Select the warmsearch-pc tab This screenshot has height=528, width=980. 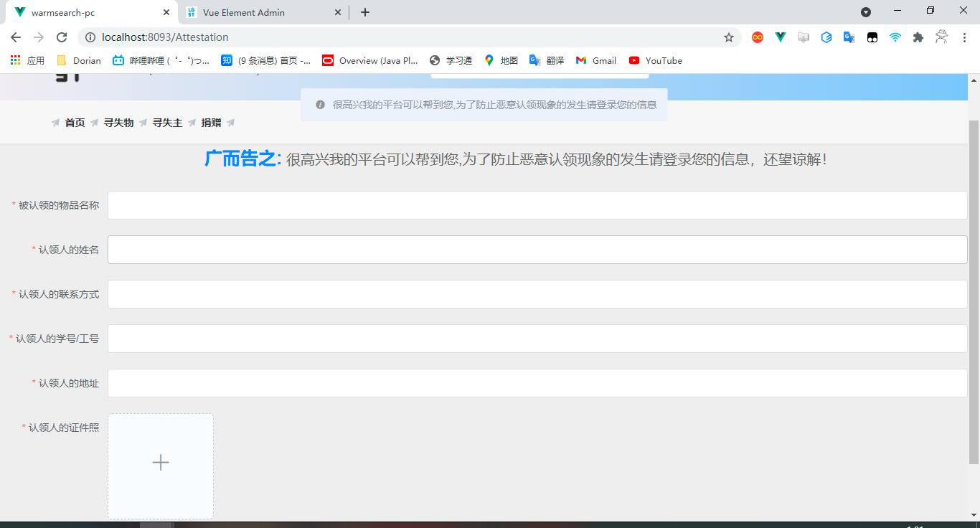click(91, 12)
